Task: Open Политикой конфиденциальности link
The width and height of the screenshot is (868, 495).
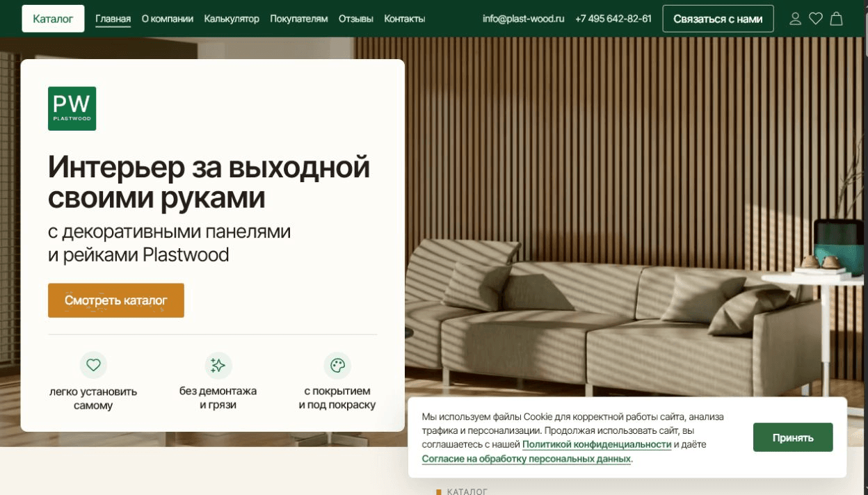Action: [x=597, y=445]
